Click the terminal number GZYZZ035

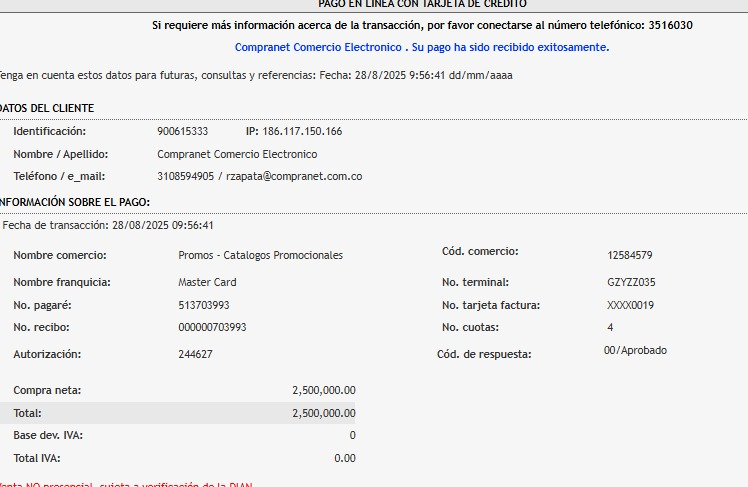click(x=631, y=282)
